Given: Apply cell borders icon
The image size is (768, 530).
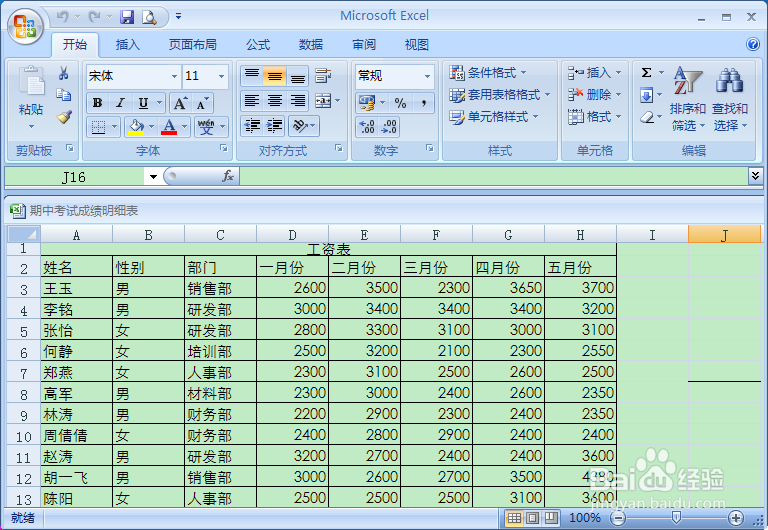Looking at the screenshot, I should click(98, 127).
